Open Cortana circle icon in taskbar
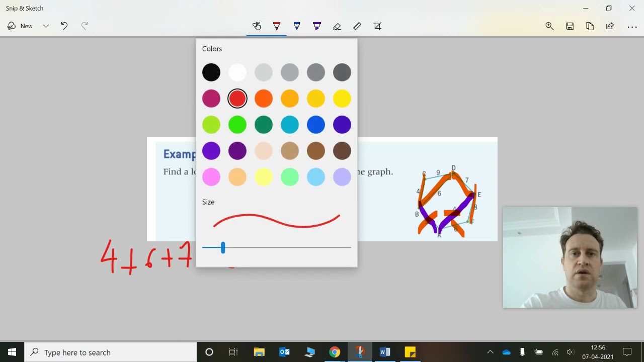This screenshot has width=644, height=362. point(209,352)
